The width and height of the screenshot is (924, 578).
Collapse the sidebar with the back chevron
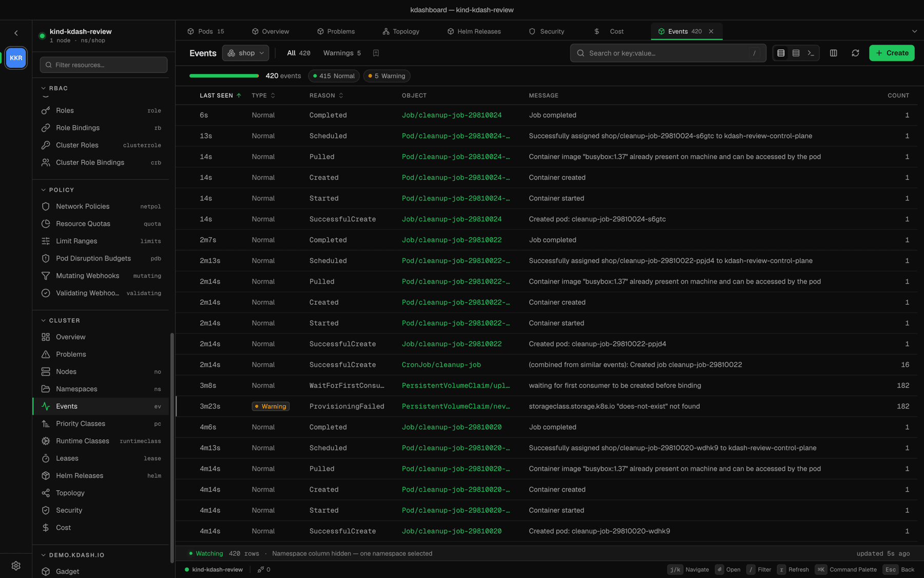(16, 33)
